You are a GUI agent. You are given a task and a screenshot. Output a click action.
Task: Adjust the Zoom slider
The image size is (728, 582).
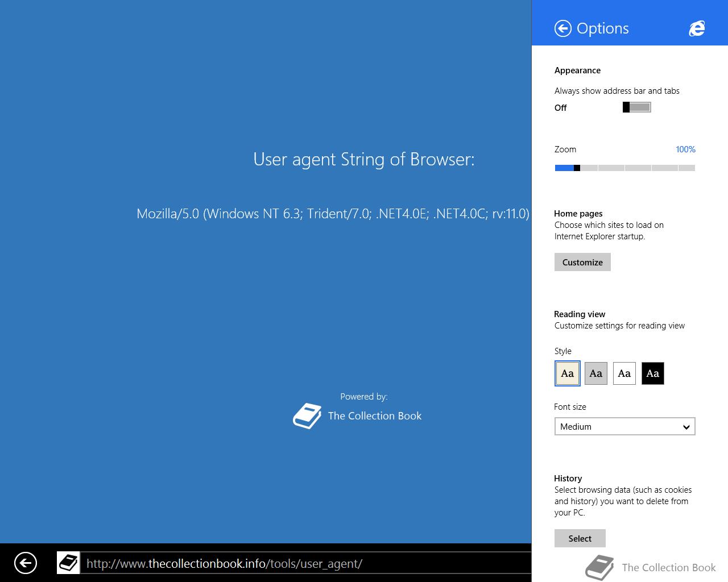[x=624, y=168]
